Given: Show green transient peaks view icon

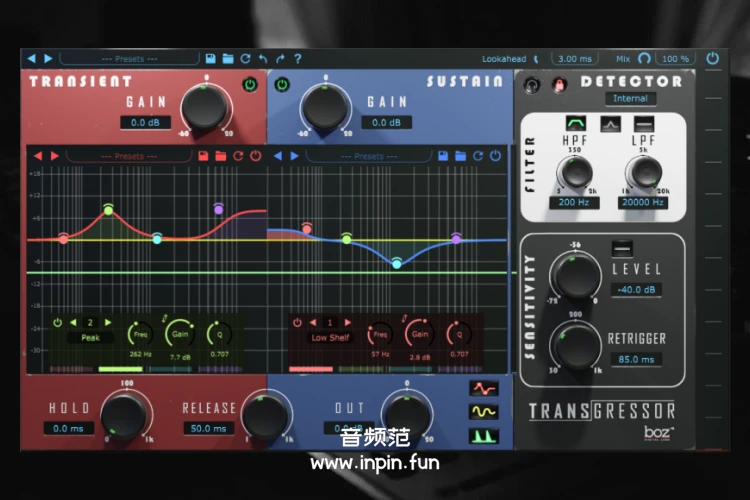Looking at the screenshot, I should coord(484,436).
